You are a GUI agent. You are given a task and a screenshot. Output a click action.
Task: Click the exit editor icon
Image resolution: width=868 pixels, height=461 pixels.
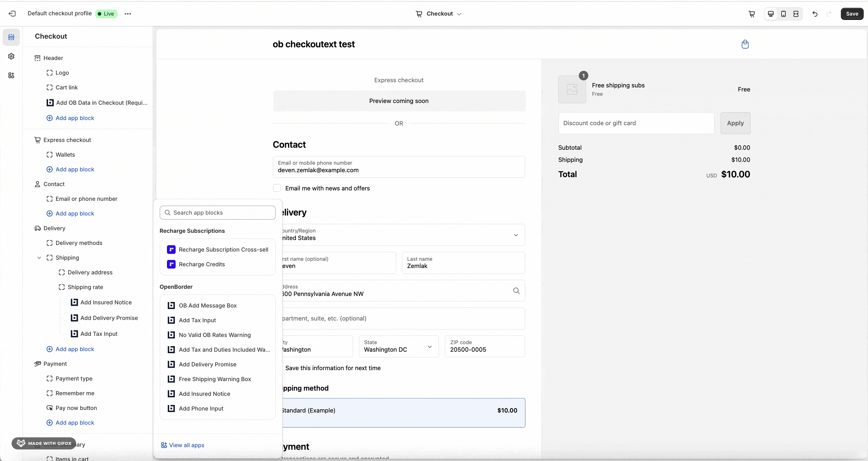click(12, 14)
